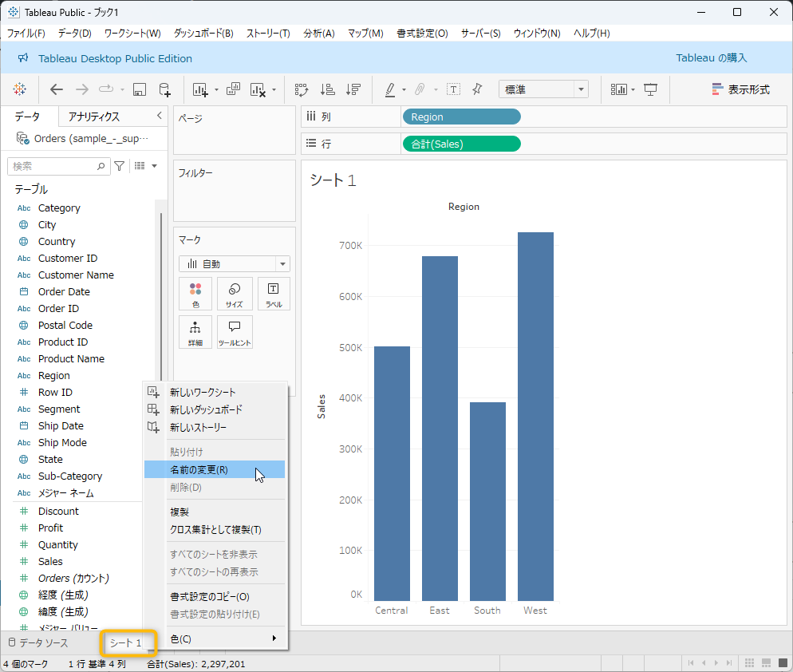
Task: Click the 検索 field search box
Action: pyautogui.click(x=53, y=166)
